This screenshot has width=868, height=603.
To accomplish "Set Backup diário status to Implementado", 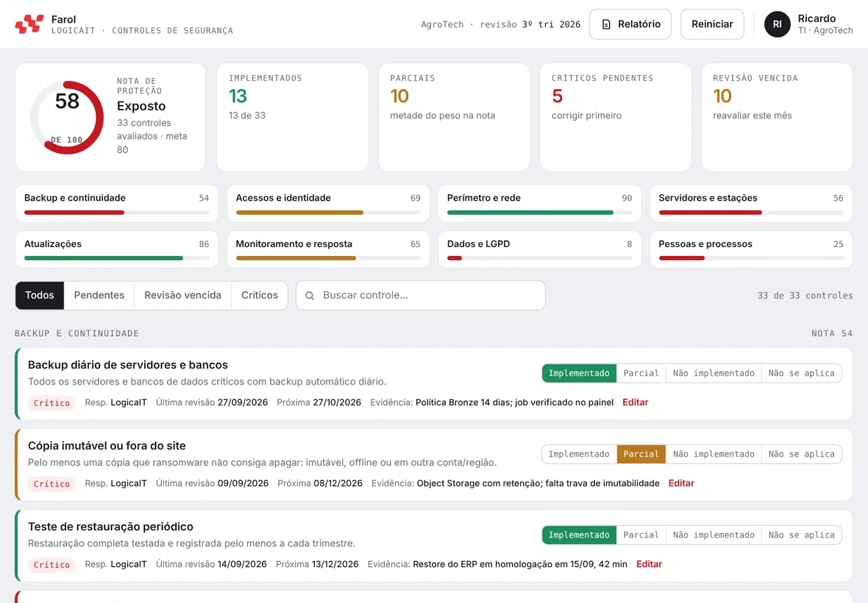I will [x=579, y=374].
